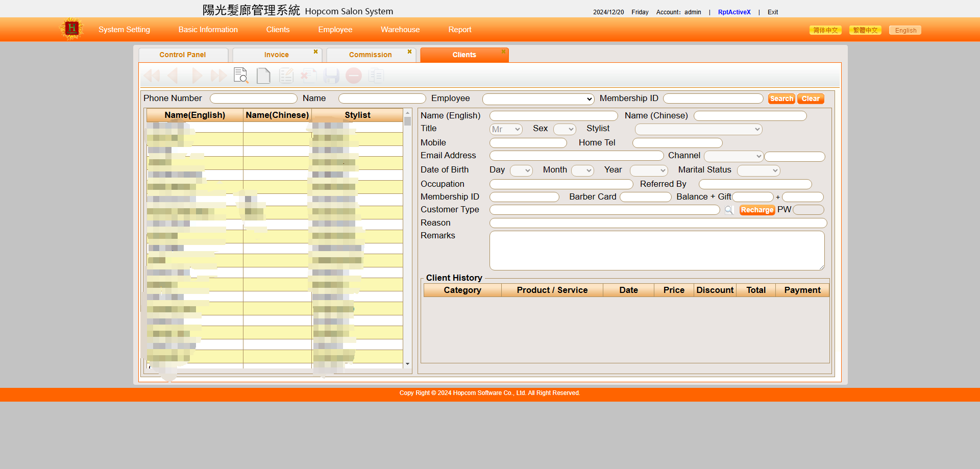
Task: Click the Recharge button
Action: pyautogui.click(x=757, y=210)
